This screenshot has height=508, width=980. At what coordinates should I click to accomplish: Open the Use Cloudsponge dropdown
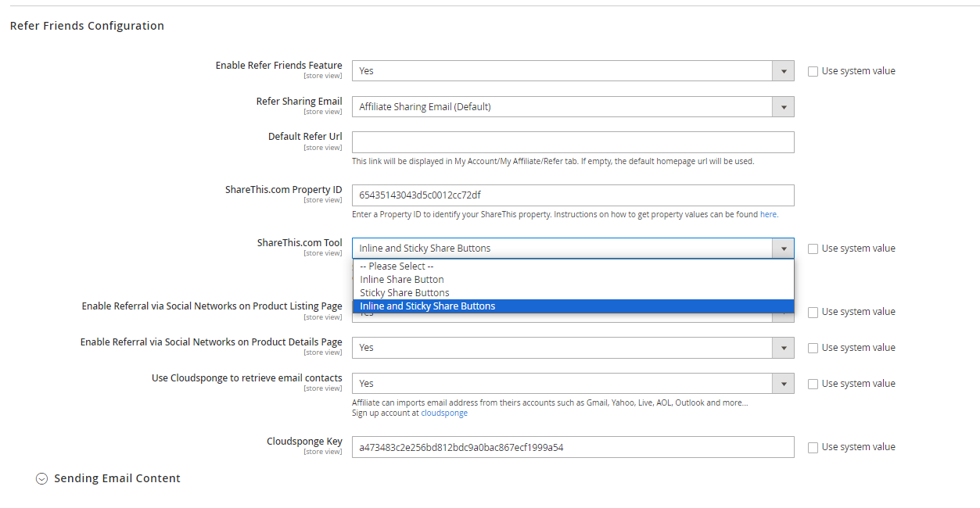tap(573, 384)
